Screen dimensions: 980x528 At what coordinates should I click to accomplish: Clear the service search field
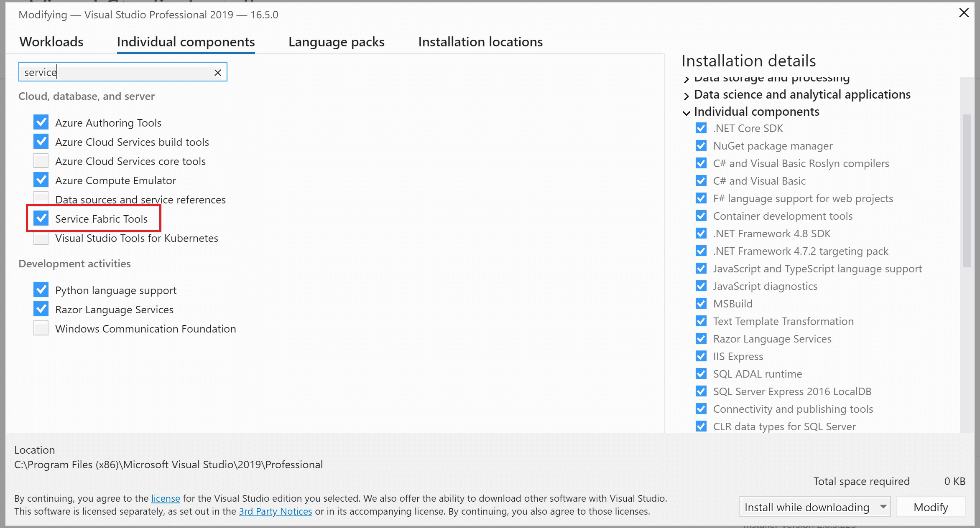(x=217, y=72)
